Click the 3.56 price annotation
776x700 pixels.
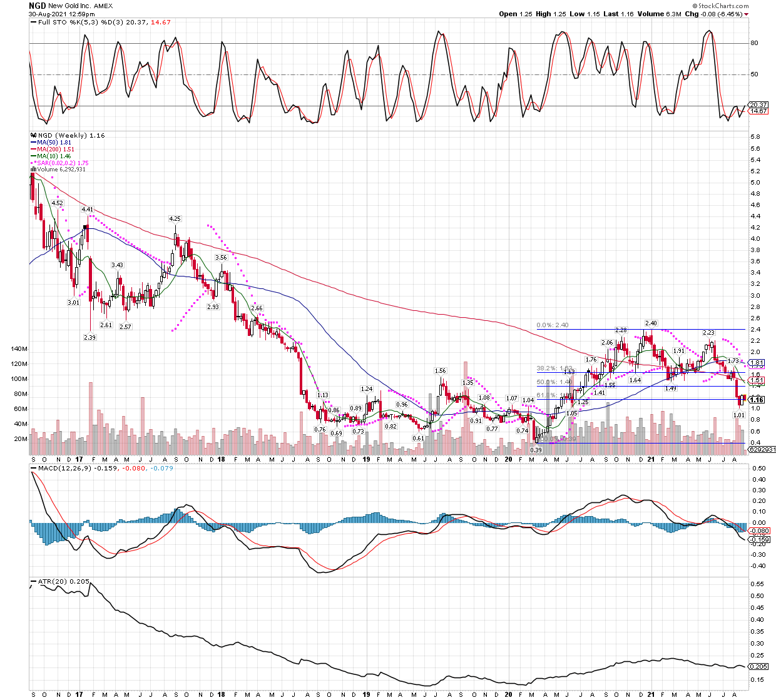click(221, 258)
